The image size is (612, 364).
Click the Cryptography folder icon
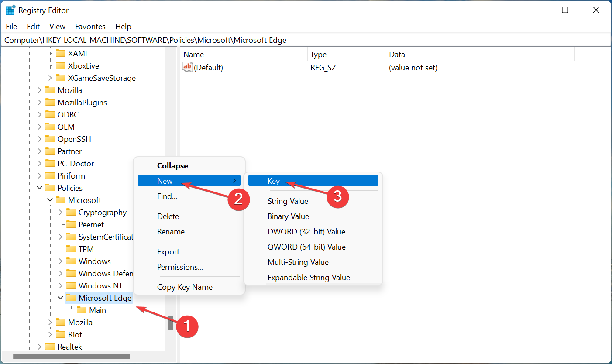coord(71,213)
